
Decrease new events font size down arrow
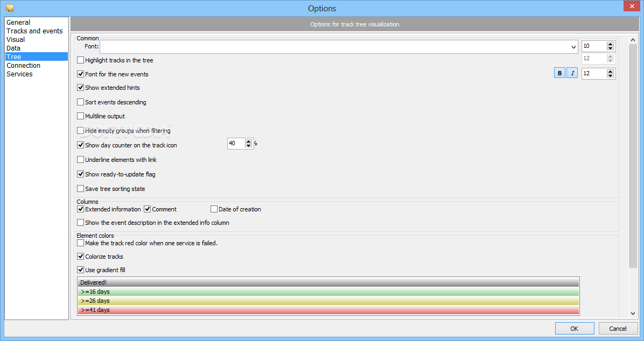click(610, 75)
